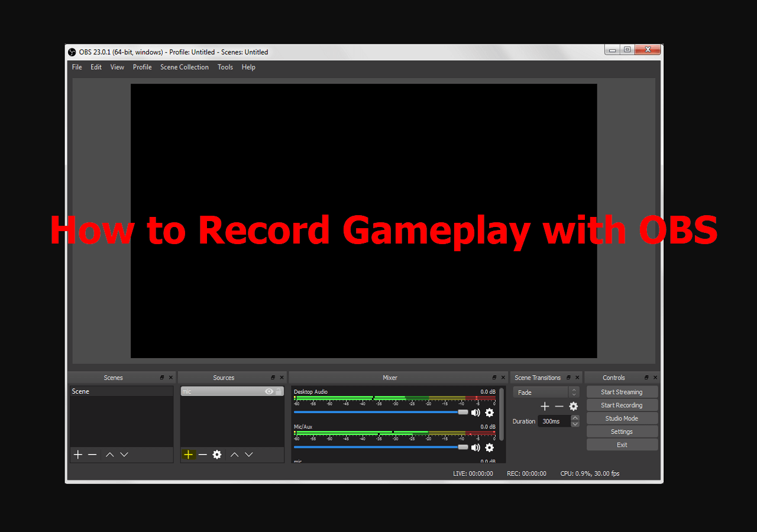This screenshot has width=757, height=532.
Task: Undock the Mixer panel
Action: [494, 378]
